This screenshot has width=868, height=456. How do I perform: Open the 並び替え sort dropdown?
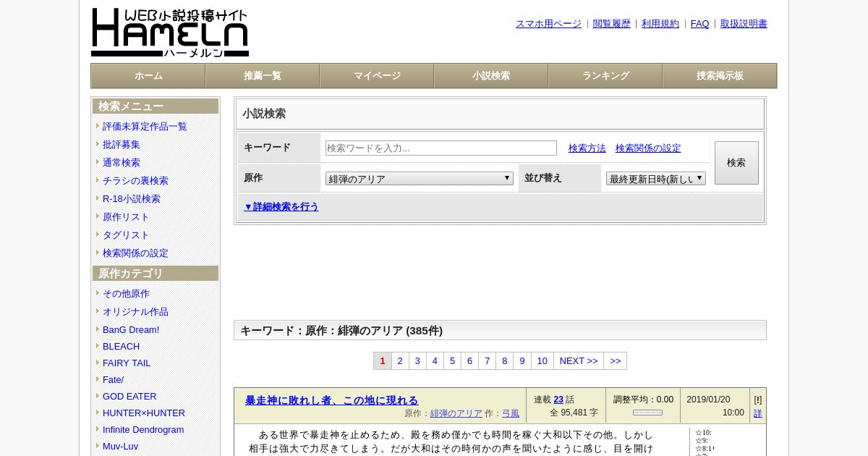point(656,178)
